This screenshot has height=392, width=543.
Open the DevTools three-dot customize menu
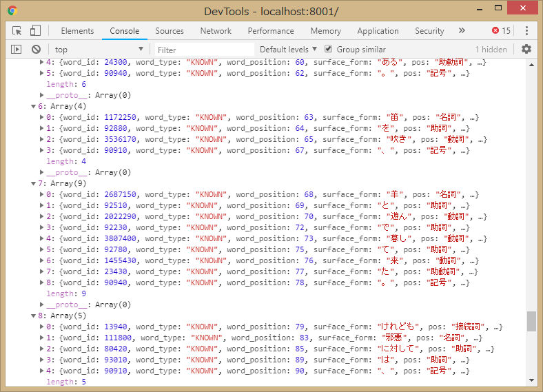(x=526, y=31)
